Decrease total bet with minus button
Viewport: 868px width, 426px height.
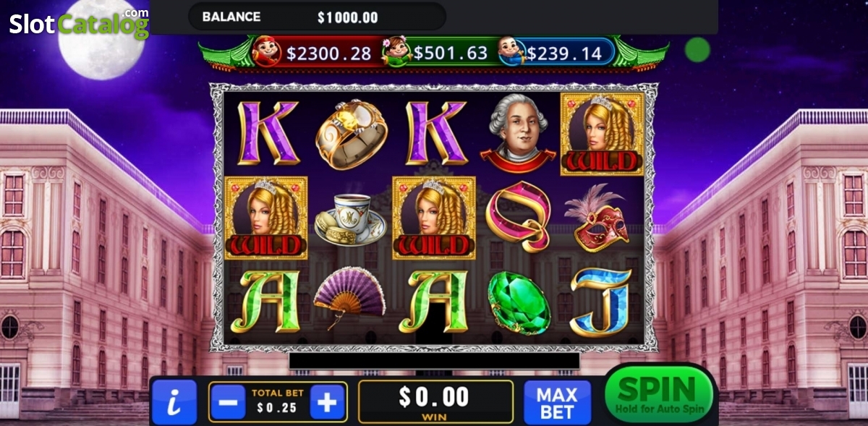pyautogui.click(x=228, y=403)
